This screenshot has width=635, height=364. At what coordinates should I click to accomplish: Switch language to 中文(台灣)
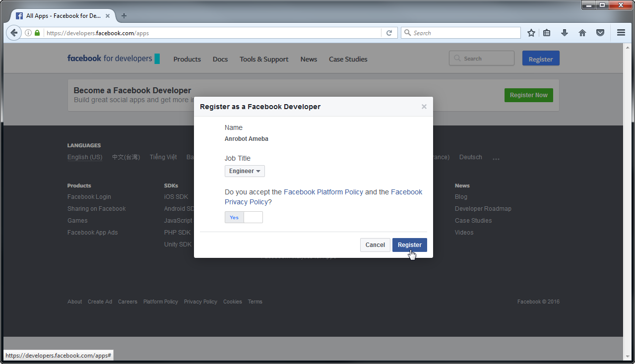point(126,157)
